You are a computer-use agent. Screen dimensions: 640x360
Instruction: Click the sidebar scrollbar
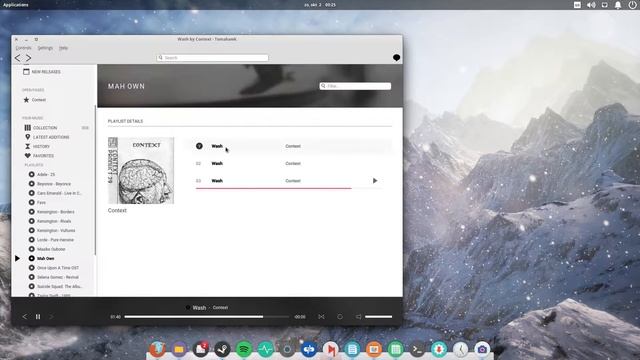[x=95, y=180]
